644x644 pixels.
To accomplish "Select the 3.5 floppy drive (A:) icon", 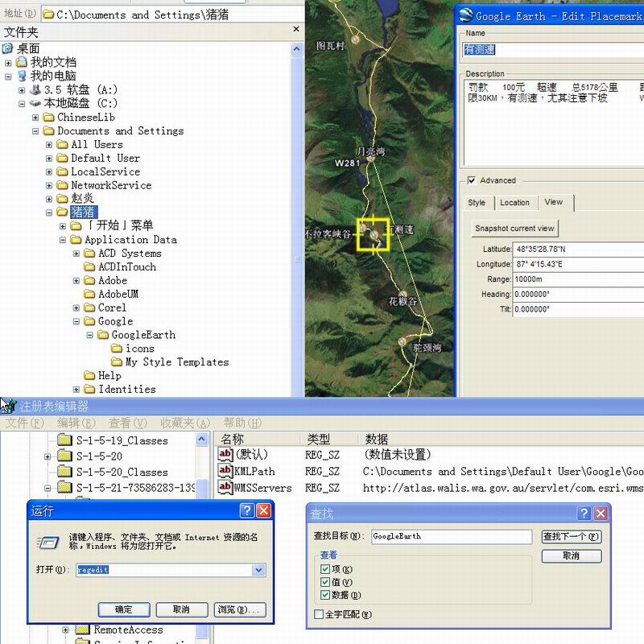I will pos(35,89).
